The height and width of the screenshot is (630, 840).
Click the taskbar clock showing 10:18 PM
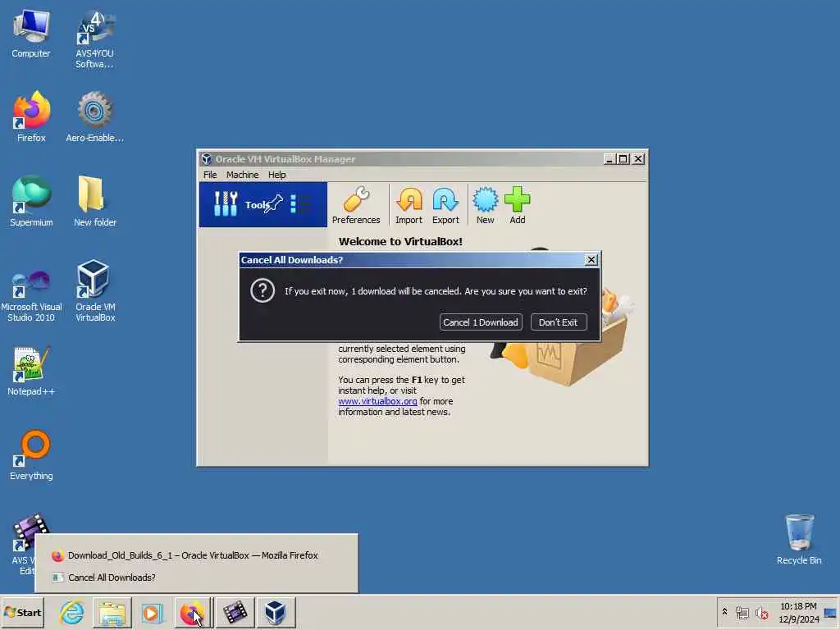coord(798,612)
